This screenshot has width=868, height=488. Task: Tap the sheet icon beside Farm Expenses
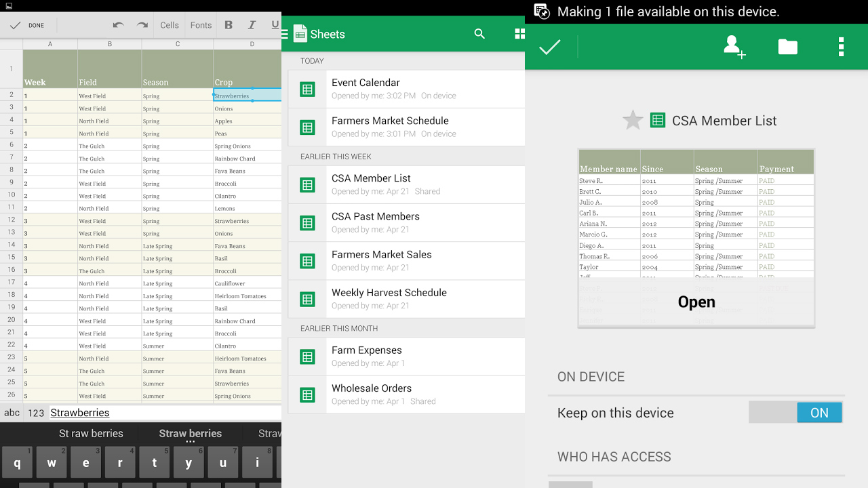click(308, 357)
